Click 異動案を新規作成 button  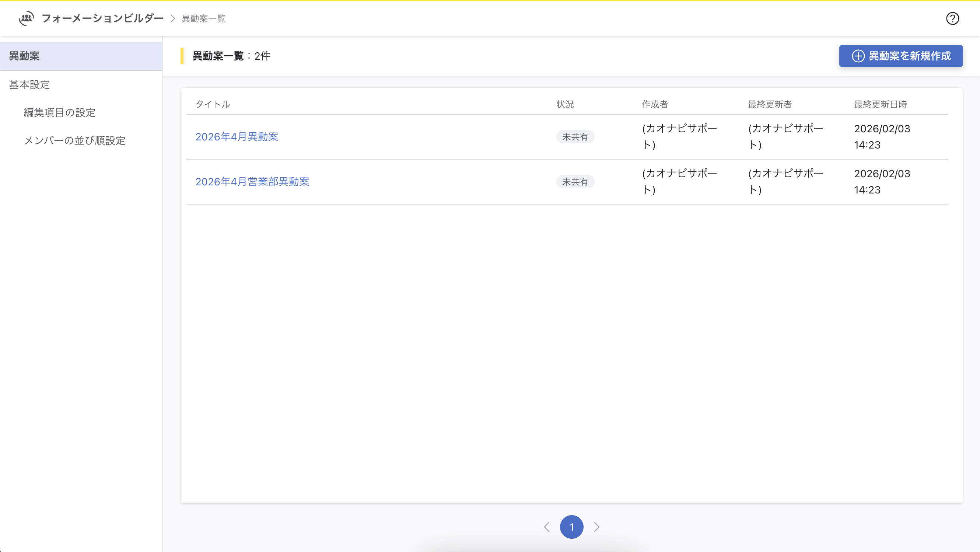pos(900,56)
